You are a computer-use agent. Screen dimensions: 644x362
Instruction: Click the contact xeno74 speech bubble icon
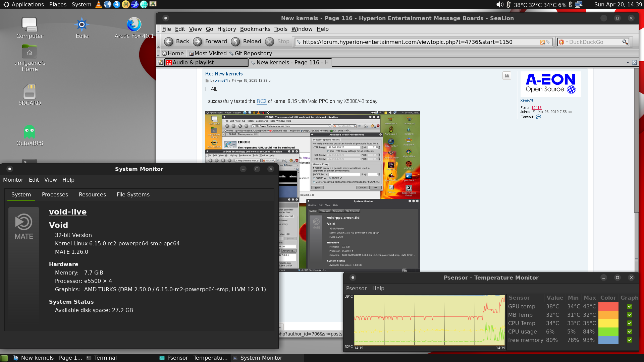538,117
